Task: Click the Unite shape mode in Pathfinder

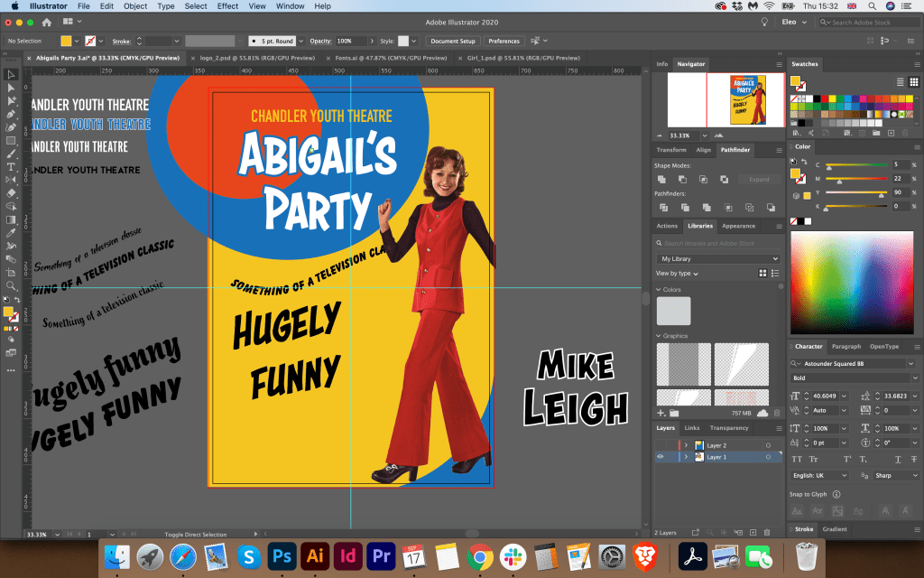Action: 661,179
